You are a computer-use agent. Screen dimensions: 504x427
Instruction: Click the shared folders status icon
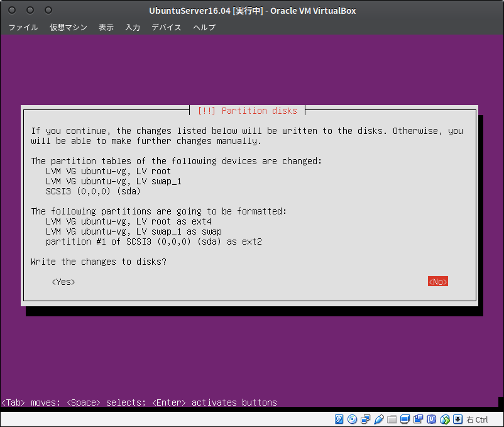pyautogui.click(x=392, y=419)
